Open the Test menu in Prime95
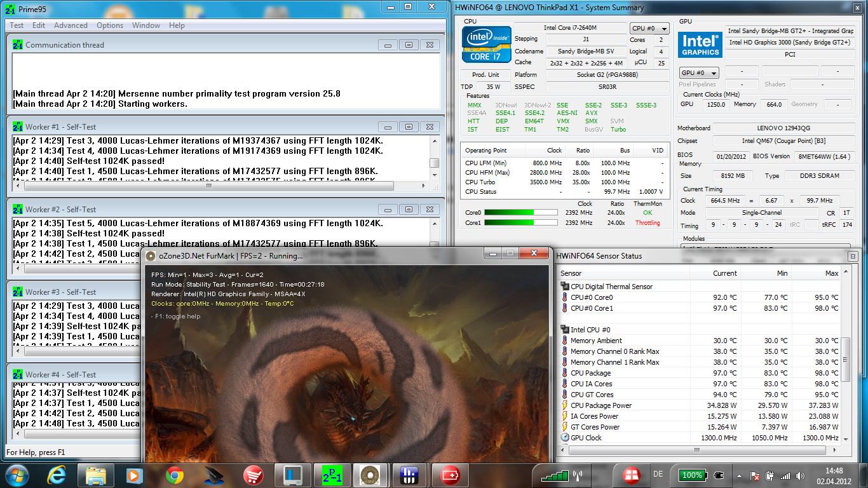This screenshot has height=488, width=868. [x=17, y=25]
